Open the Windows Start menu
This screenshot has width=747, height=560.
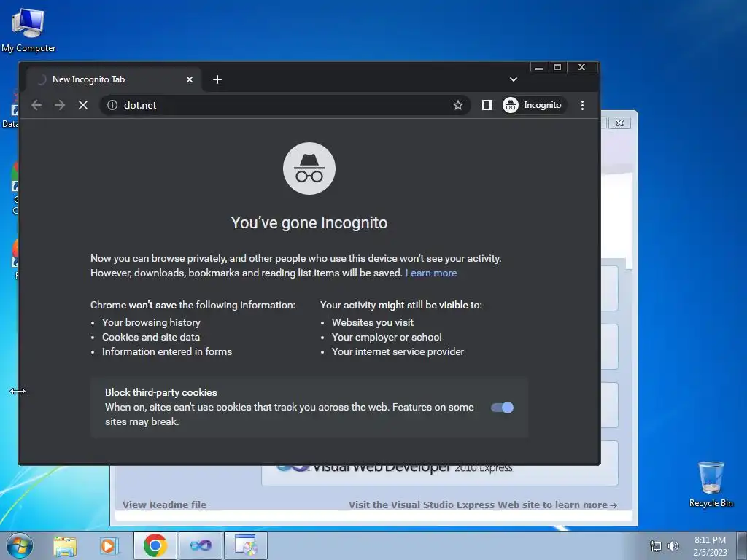point(19,545)
